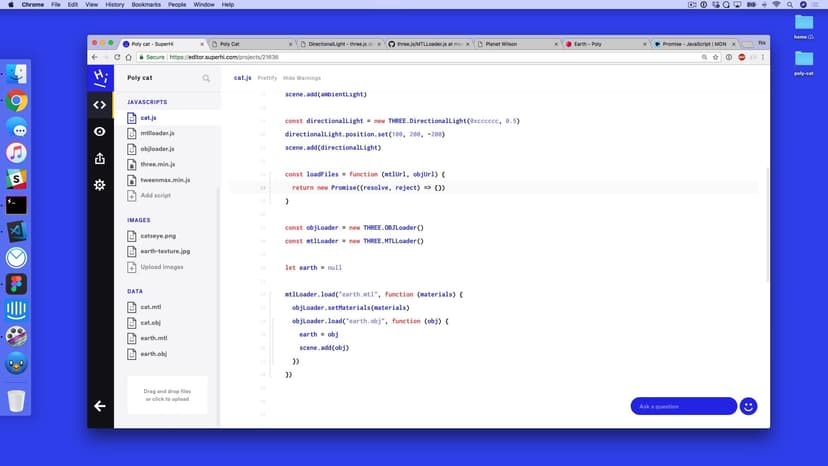Click the preview eye icon in sidebar
The width and height of the screenshot is (828, 466).
coord(100,131)
